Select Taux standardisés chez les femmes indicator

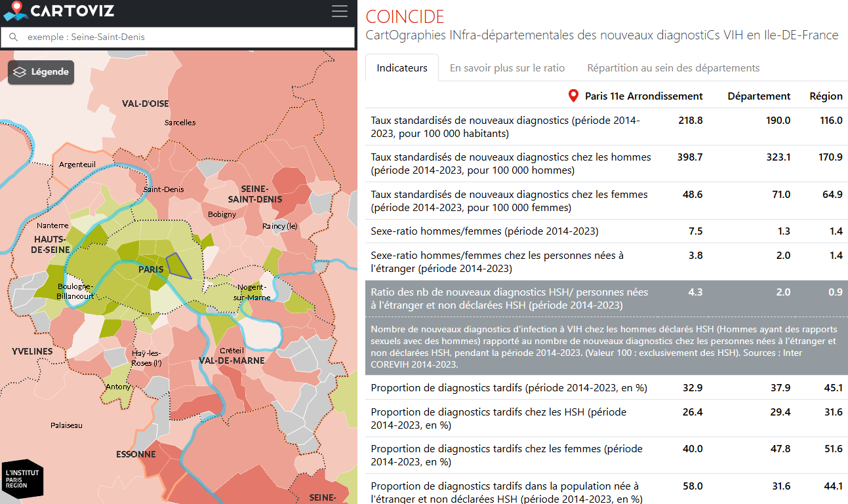click(x=509, y=201)
